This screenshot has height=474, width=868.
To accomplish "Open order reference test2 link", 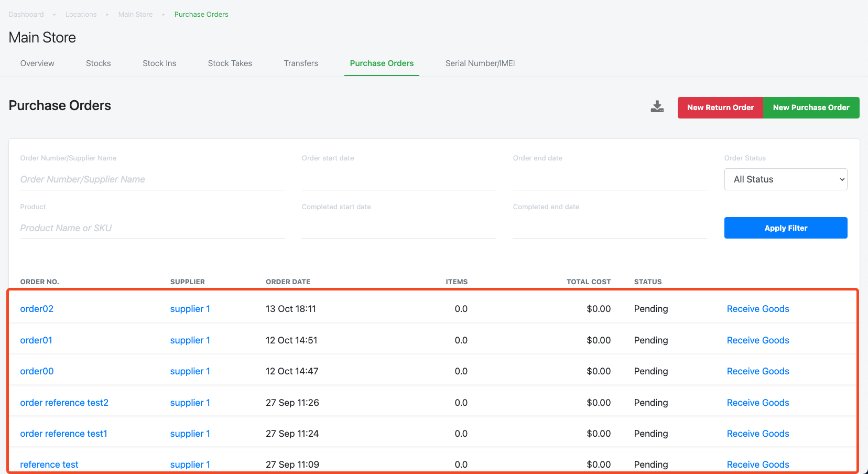I will (x=64, y=403).
